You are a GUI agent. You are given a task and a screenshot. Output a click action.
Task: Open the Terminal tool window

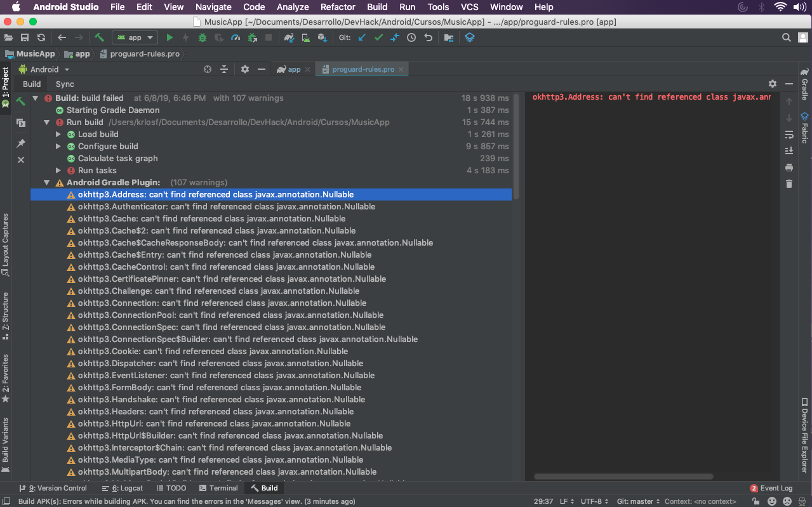218,488
